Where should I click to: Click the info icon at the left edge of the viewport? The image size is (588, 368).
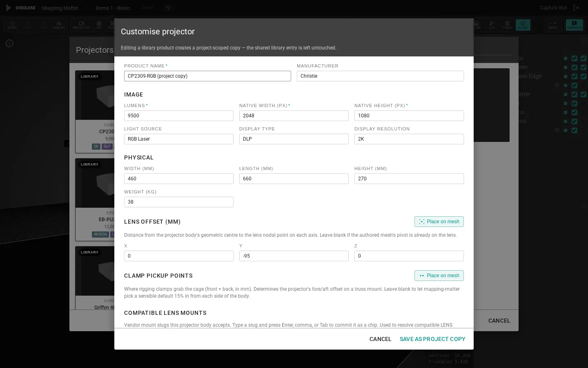(x=9, y=43)
